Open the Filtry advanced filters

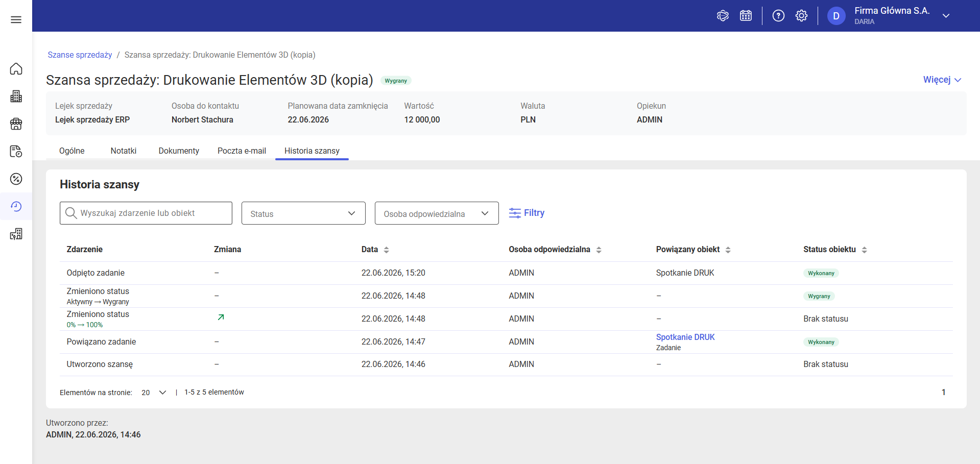click(527, 213)
